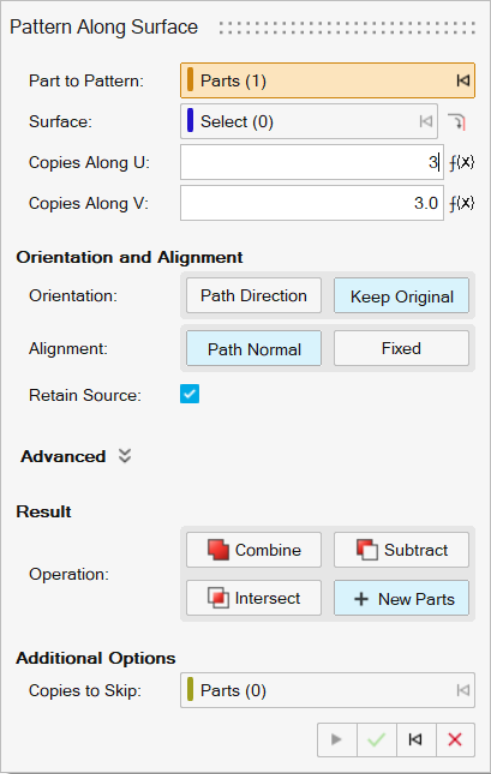
Task: Select Keep Original orientation
Action: point(401,296)
